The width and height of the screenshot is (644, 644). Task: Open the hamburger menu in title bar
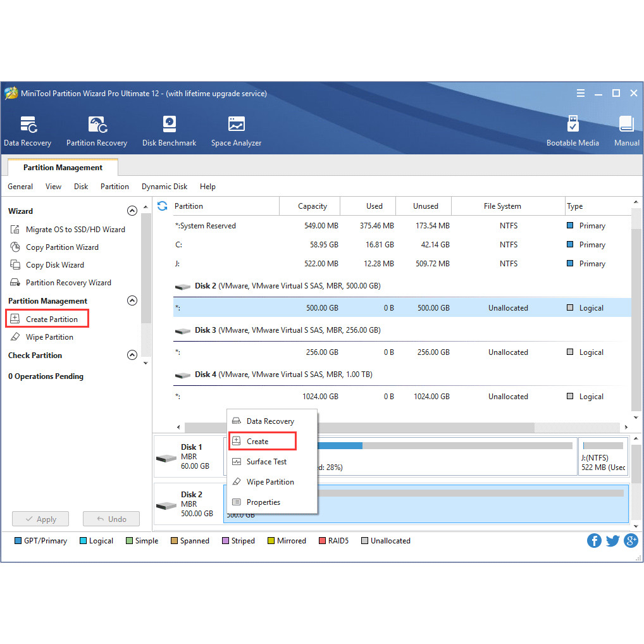(581, 94)
